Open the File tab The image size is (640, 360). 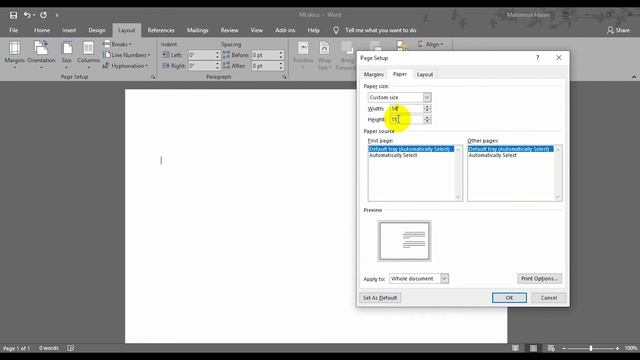point(13,30)
